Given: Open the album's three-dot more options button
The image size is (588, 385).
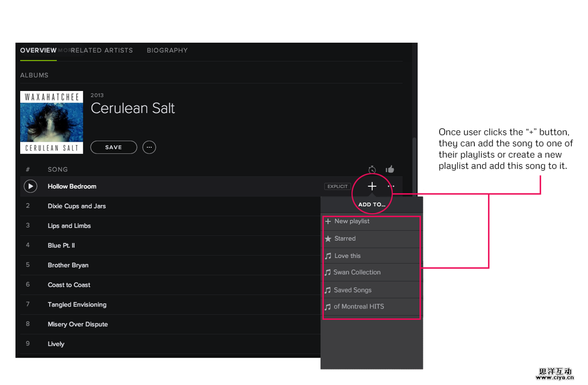Looking at the screenshot, I should click(149, 147).
